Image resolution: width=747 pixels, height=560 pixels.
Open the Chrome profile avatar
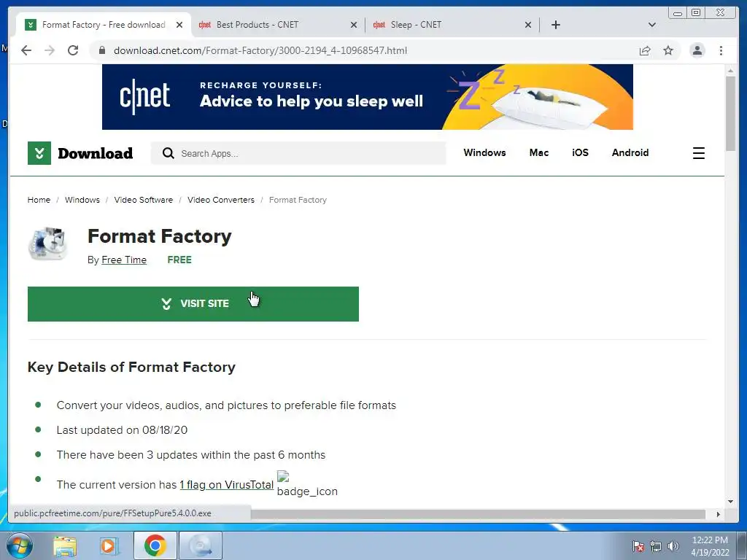coord(697,50)
